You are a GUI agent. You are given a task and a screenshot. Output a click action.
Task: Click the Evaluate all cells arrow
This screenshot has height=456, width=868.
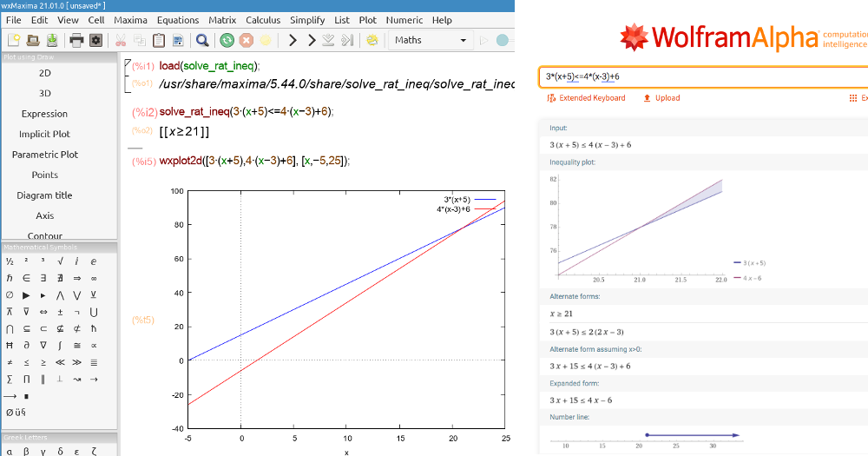[x=312, y=40]
